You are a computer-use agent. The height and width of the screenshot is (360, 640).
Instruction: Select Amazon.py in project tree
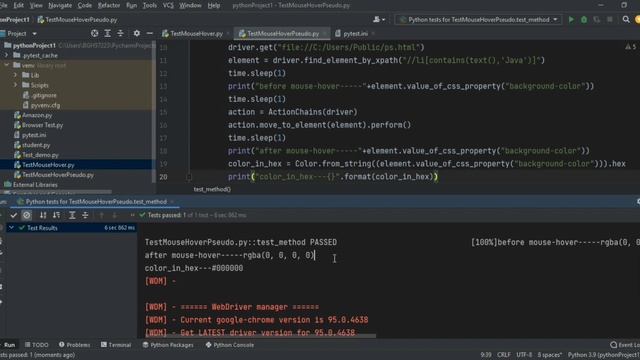[x=37, y=115]
